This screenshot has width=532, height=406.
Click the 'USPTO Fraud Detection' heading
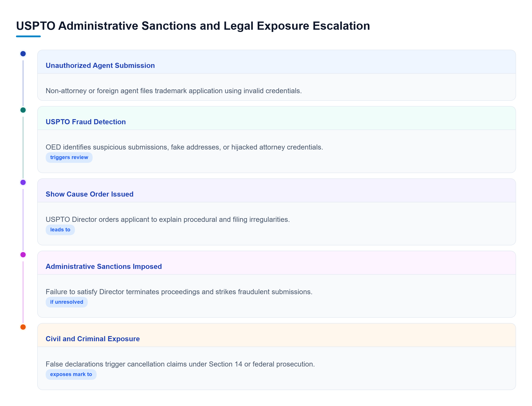tap(86, 122)
